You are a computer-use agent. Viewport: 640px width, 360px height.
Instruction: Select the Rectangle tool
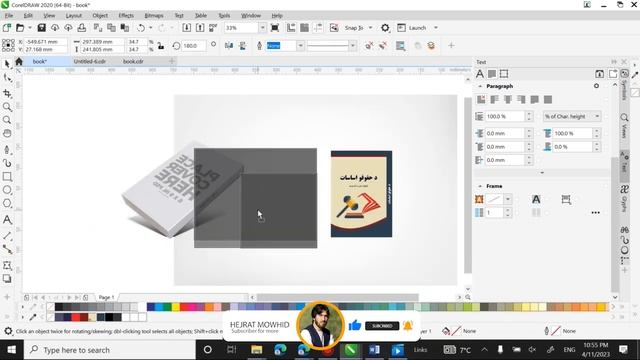click(7, 177)
